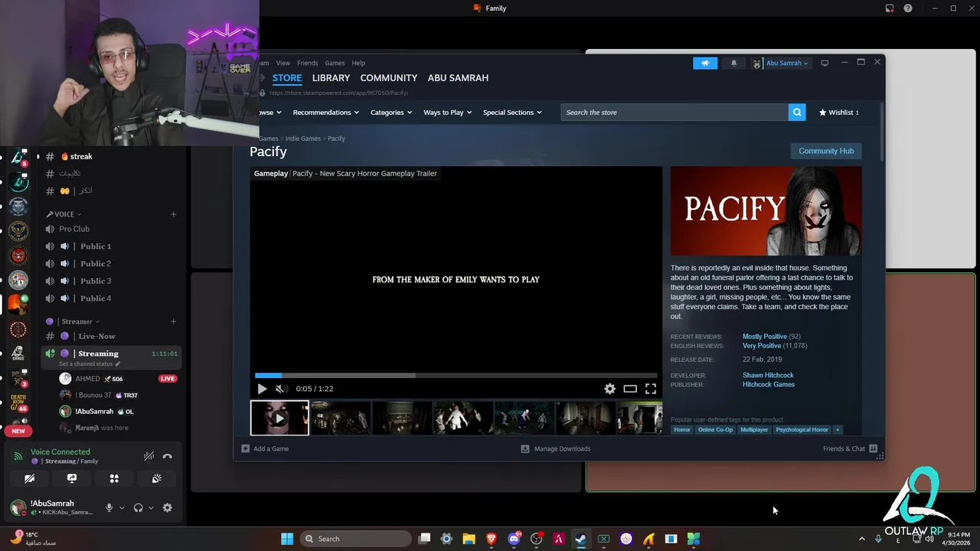Screen dimensions: 980x551
Task: Open developer Shawn Hitchcock link
Action: [768, 376]
